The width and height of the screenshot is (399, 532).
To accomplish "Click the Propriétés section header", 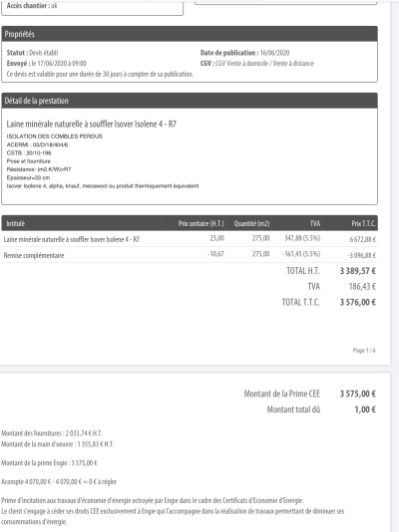I will pos(190,34).
